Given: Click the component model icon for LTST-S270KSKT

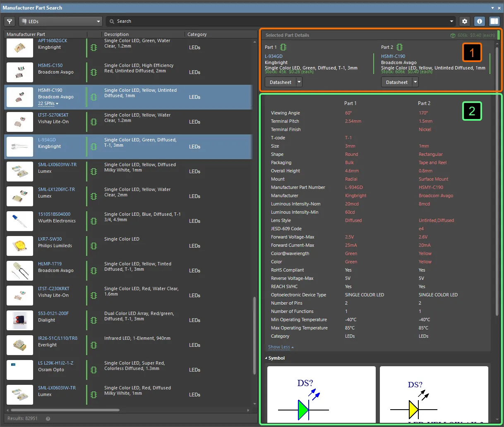Looking at the screenshot, I should click(x=94, y=122).
